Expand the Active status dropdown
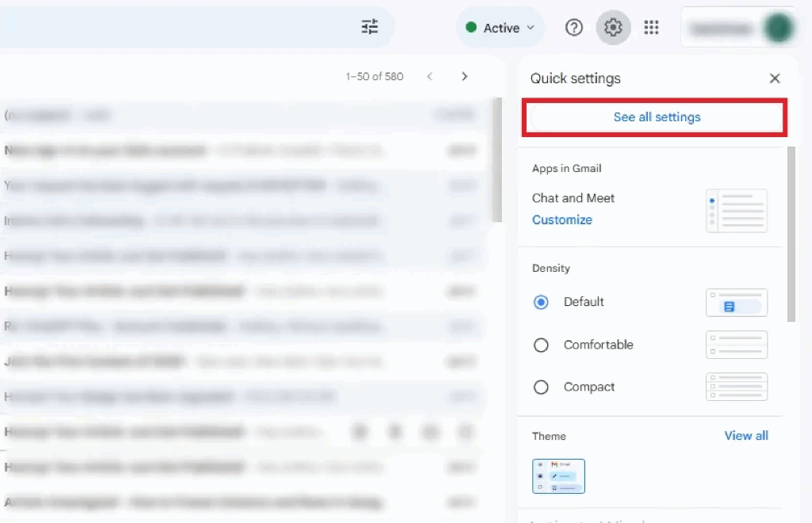 pyautogui.click(x=500, y=28)
